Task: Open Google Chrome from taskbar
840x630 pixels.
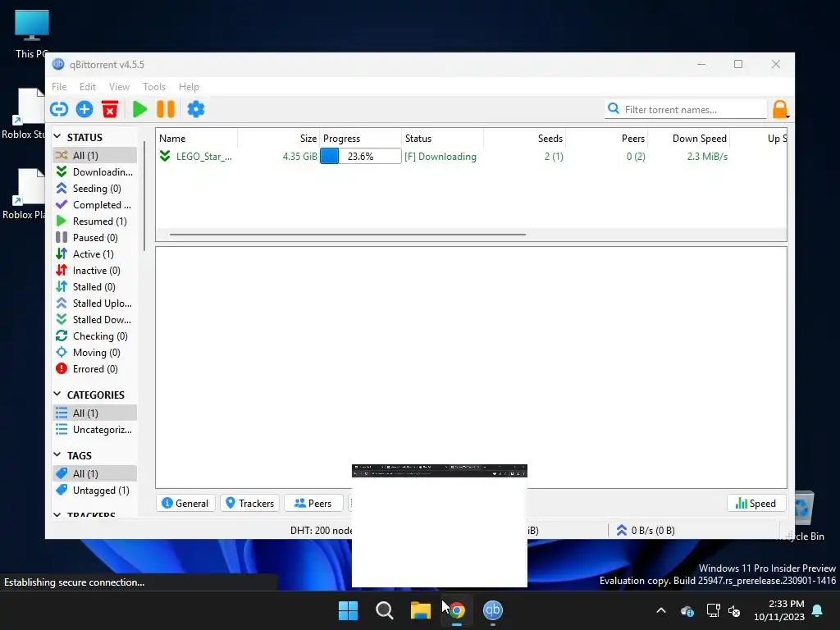Action: click(456, 610)
